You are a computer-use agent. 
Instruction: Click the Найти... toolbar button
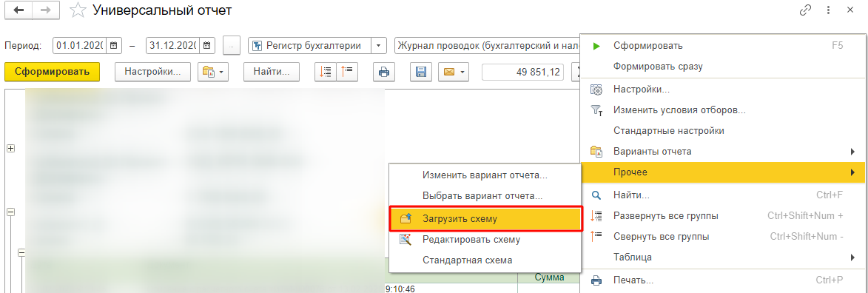(x=272, y=72)
